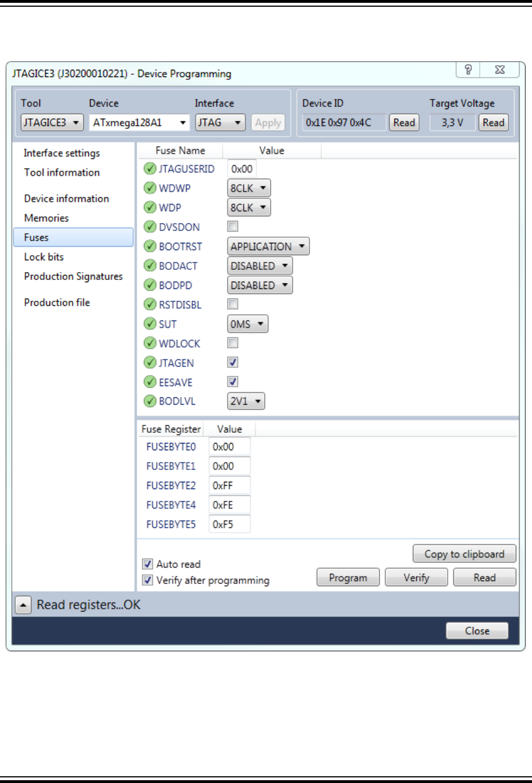This screenshot has height=783, width=532.
Task: Click Copy to clipboard button
Action: [465, 554]
